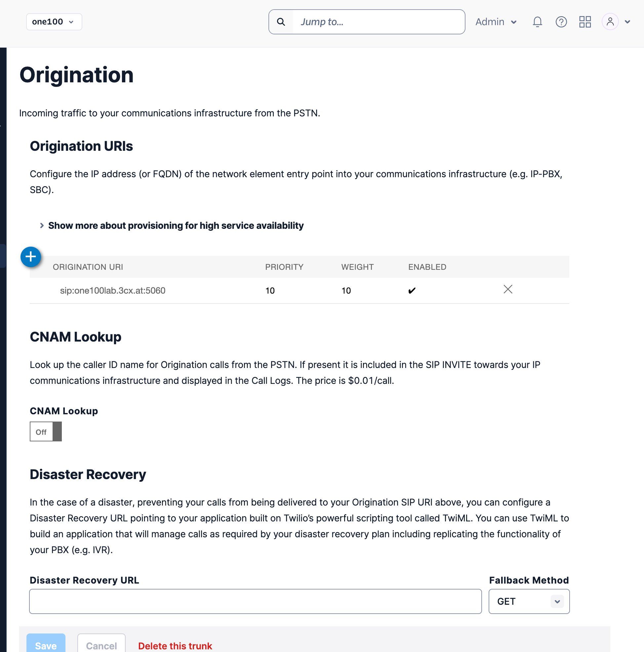Open the products grid icon

(585, 22)
